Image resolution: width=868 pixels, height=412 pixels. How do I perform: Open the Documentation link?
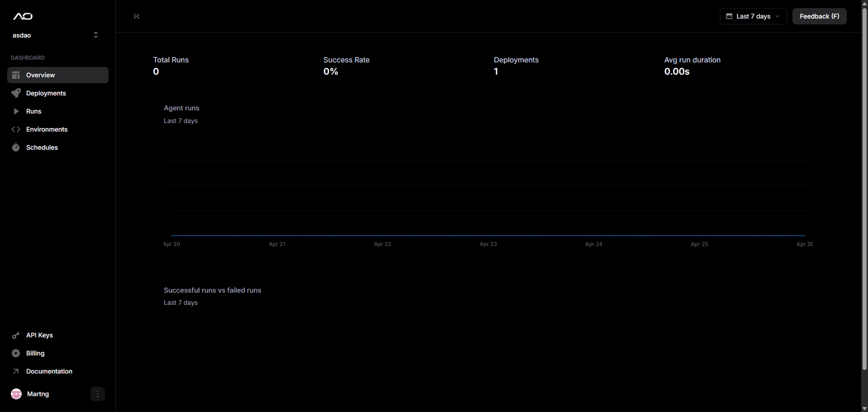click(58, 371)
